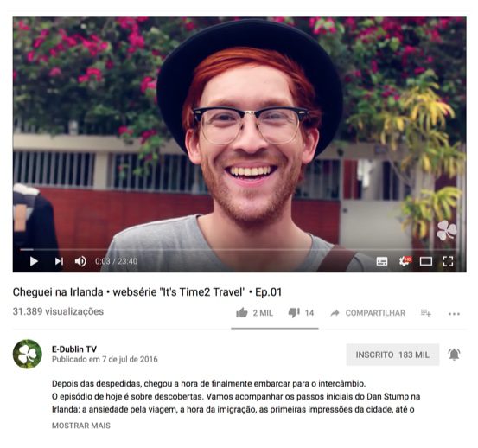Image resolution: width=478 pixels, height=448 pixels.
Task: Enter fullscreen mode
Action: [x=448, y=261]
